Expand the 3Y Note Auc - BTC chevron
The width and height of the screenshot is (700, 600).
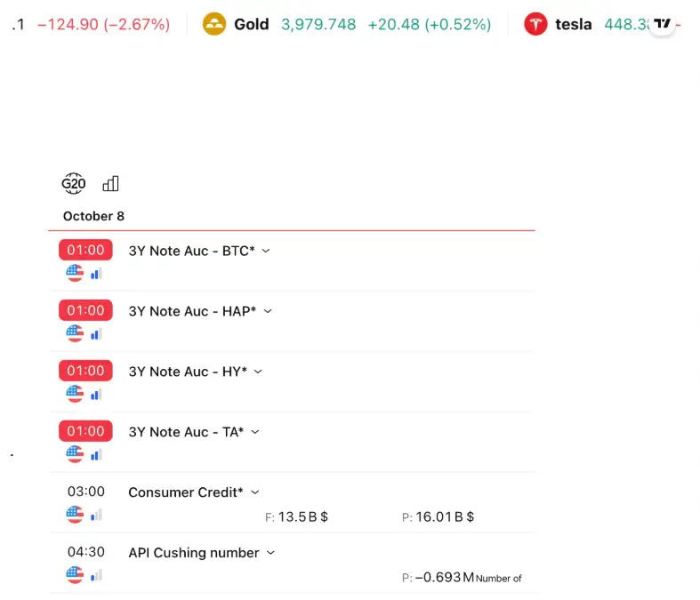pyautogui.click(x=266, y=251)
